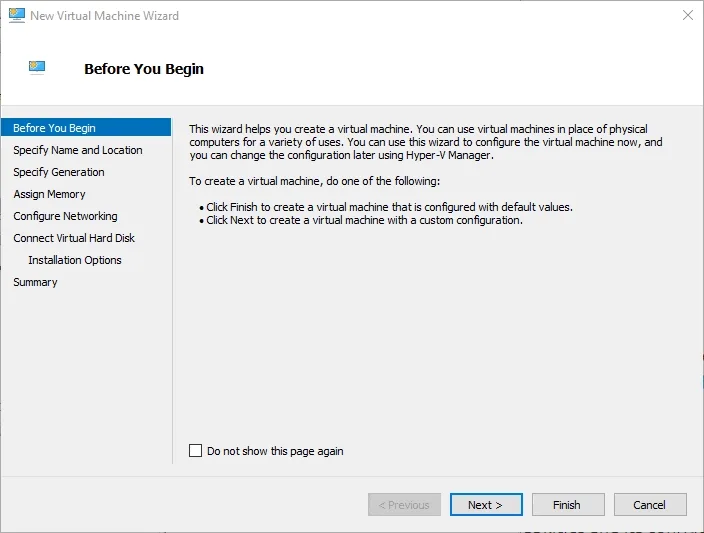Viewport: 704px width, 533px height.
Task: Open the Specify Generation step
Action: pyautogui.click(x=59, y=172)
